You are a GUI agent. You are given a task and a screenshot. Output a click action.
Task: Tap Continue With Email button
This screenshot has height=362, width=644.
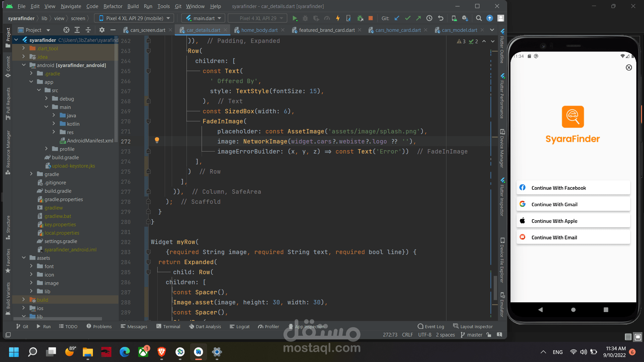point(573,238)
